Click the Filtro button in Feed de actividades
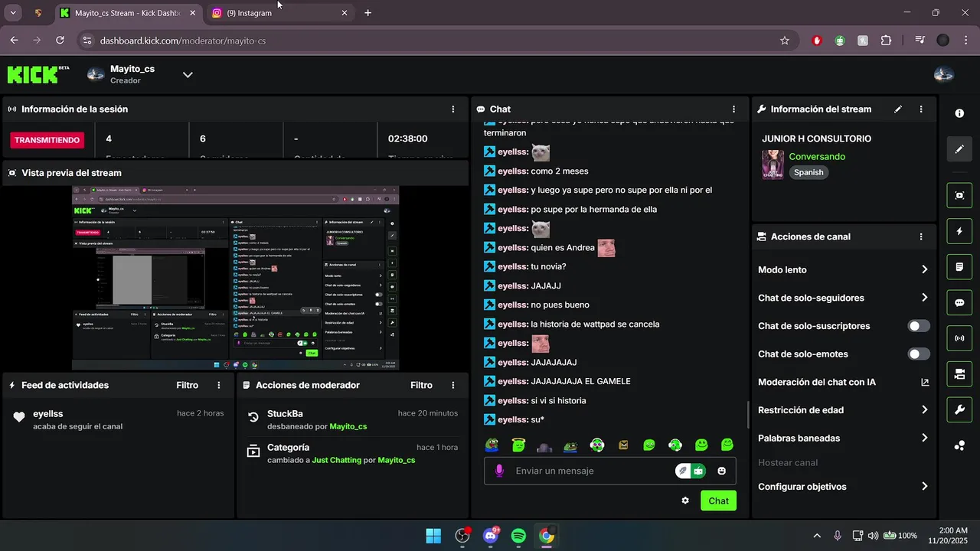 tap(187, 386)
